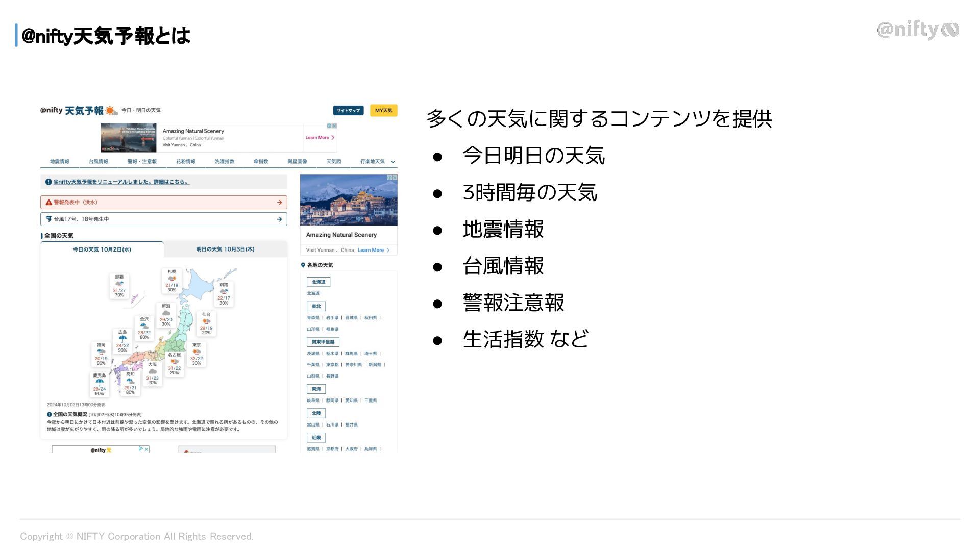
Task: Open the 台風情報 navigation tab
Action: 99,162
